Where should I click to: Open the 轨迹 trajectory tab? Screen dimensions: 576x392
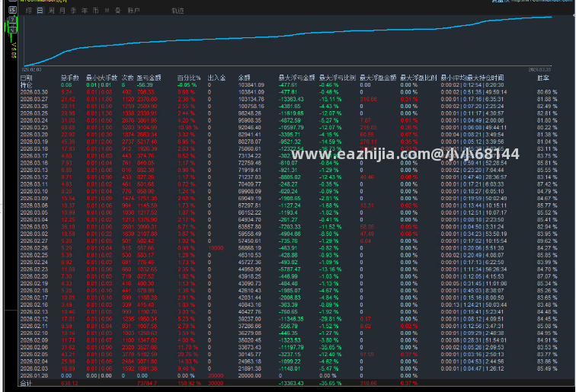coord(178,11)
